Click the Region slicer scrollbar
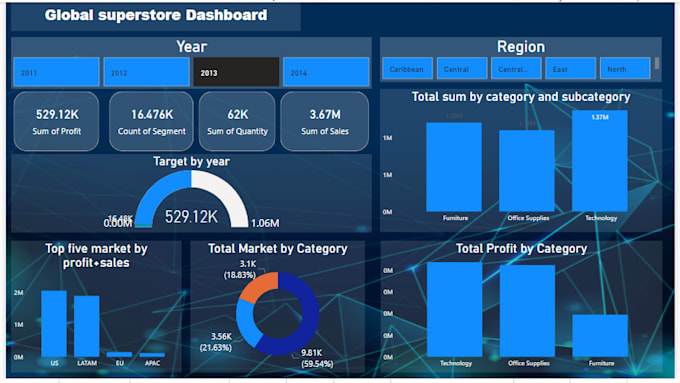 pyautogui.click(x=657, y=63)
